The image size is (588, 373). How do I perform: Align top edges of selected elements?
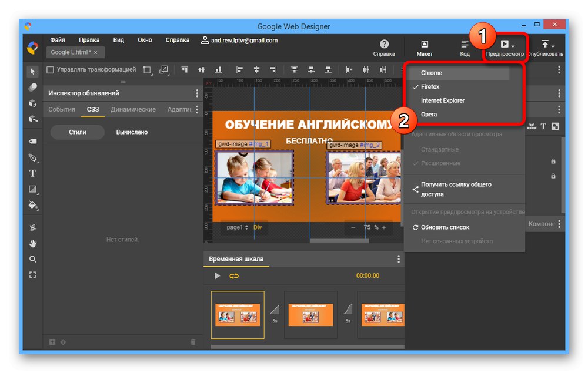pyautogui.click(x=185, y=70)
